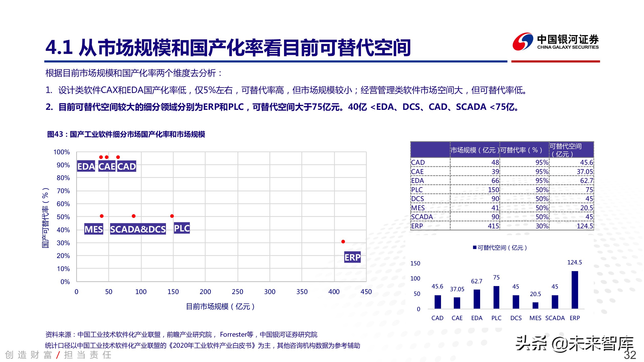Image resolution: width=644 pixels, height=362 pixels.
Task: Click the source line starting with 资料来源
Action: pos(181,334)
